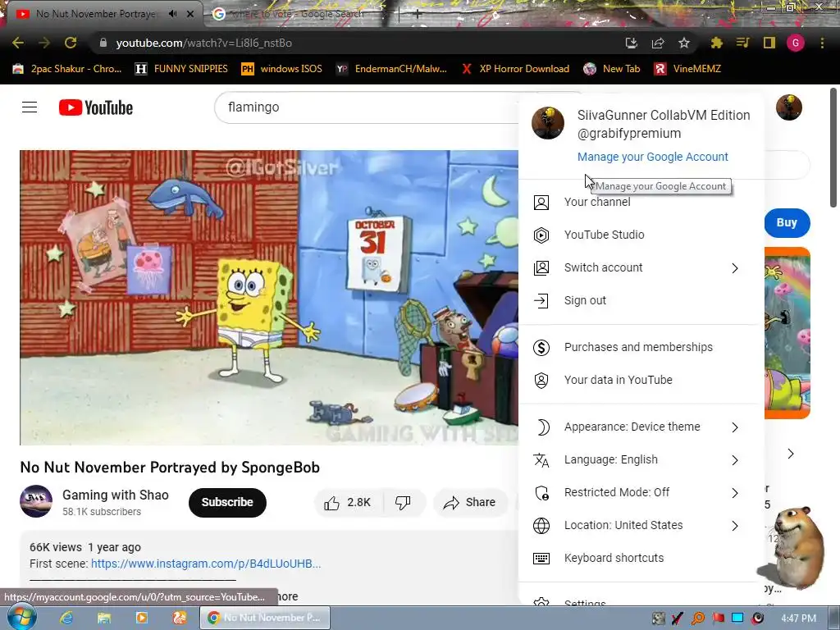Viewport: 840px width, 630px height.
Task: Open Your data in YouTube
Action: tap(641, 380)
